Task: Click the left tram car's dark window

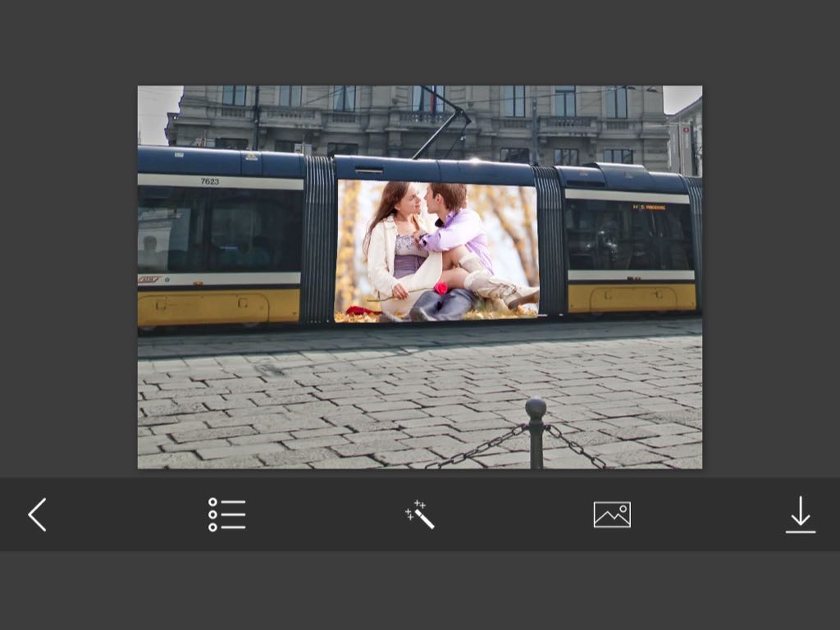Action: coord(220,230)
